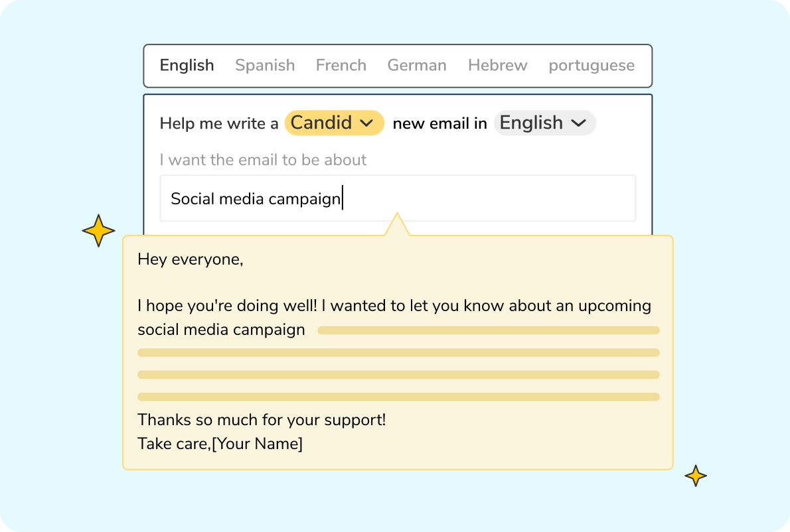This screenshot has width=790, height=532.
Task: Click the 'I want the email to be about' label
Action: (x=263, y=160)
